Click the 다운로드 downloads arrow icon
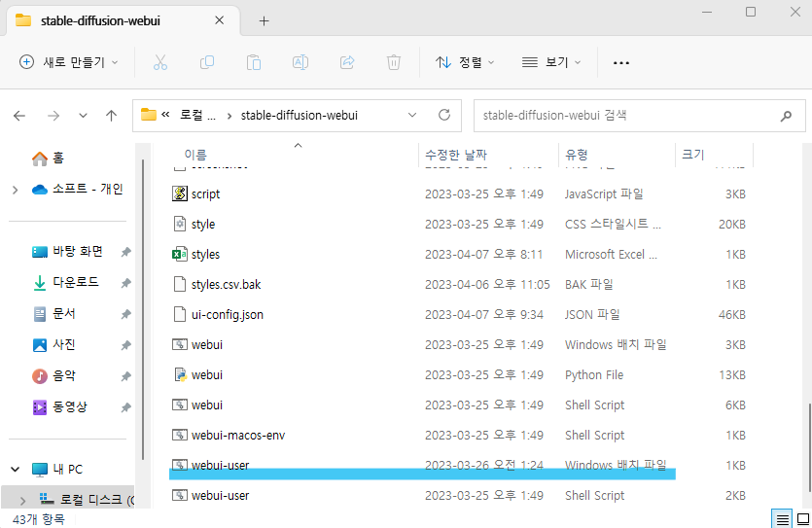The width and height of the screenshot is (812, 528). point(39,283)
